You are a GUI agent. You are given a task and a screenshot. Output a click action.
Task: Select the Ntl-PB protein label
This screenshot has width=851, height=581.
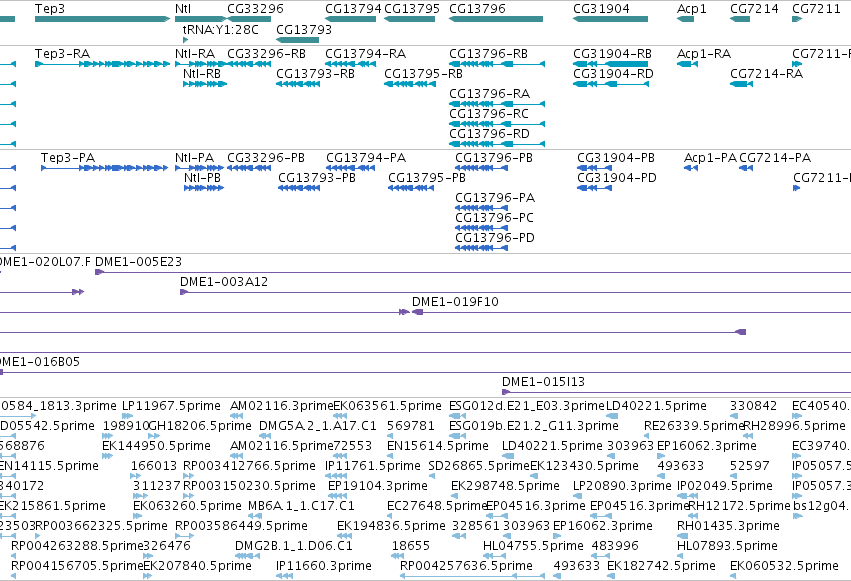(x=202, y=178)
